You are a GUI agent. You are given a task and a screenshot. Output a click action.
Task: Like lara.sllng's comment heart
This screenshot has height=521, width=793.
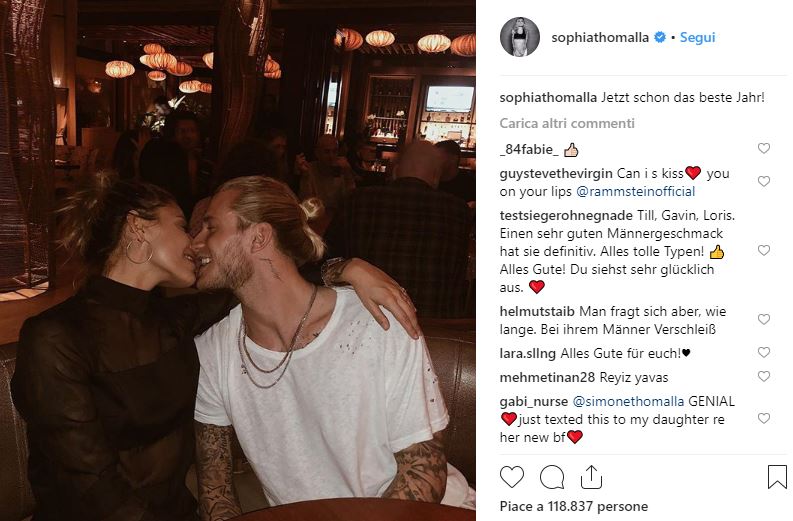click(x=764, y=352)
